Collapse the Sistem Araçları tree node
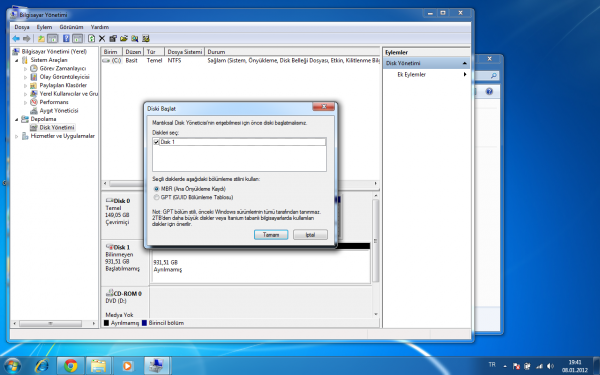The height and width of the screenshot is (375, 600). [16, 60]
